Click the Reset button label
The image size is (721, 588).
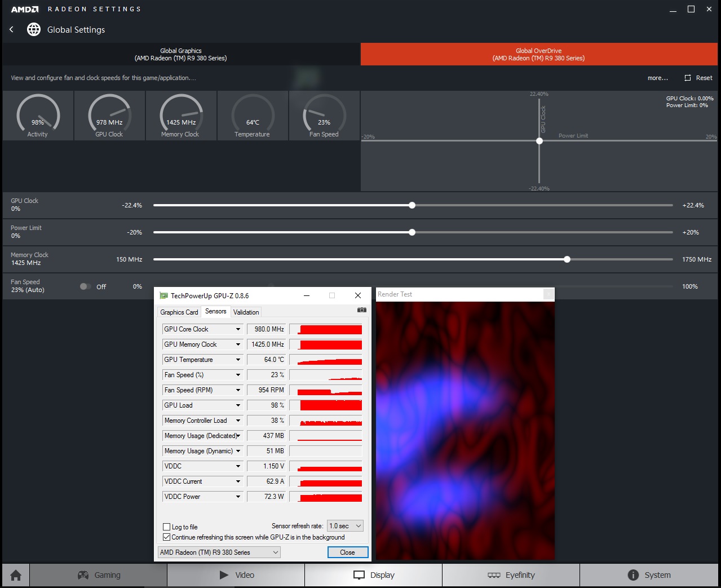click(704, 78)
